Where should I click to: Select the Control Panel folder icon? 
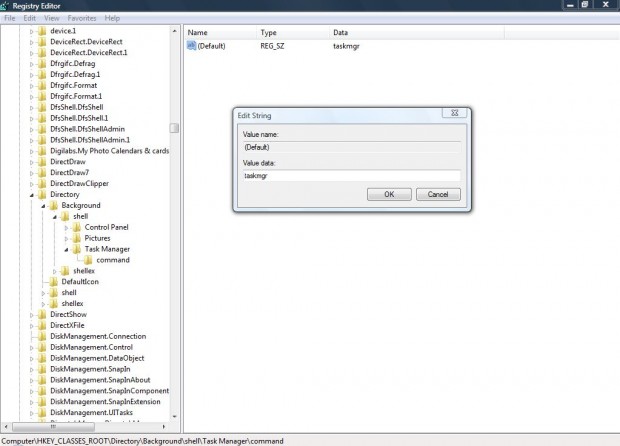pyautogui.click(x=77, y=227)
